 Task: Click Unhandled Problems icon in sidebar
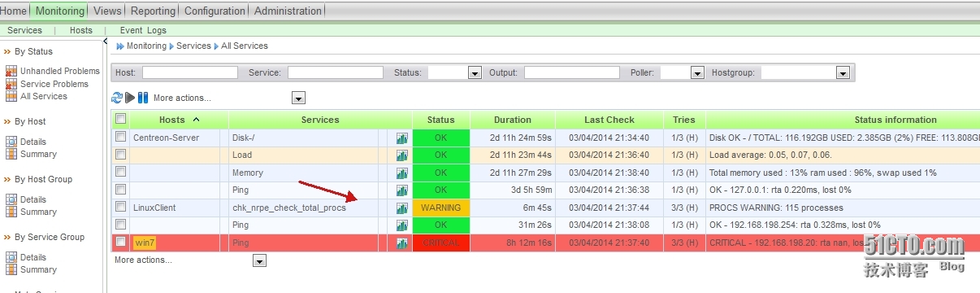[x=11, y=72]
